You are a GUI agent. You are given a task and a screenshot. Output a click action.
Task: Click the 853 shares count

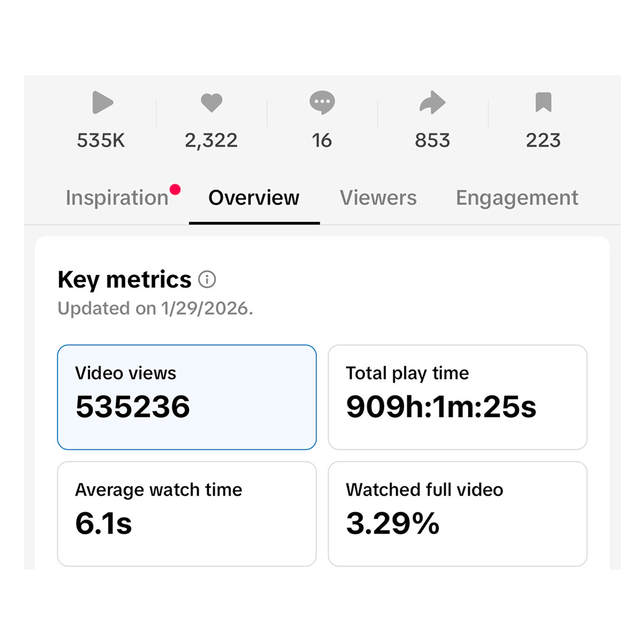tap(432, 141)
